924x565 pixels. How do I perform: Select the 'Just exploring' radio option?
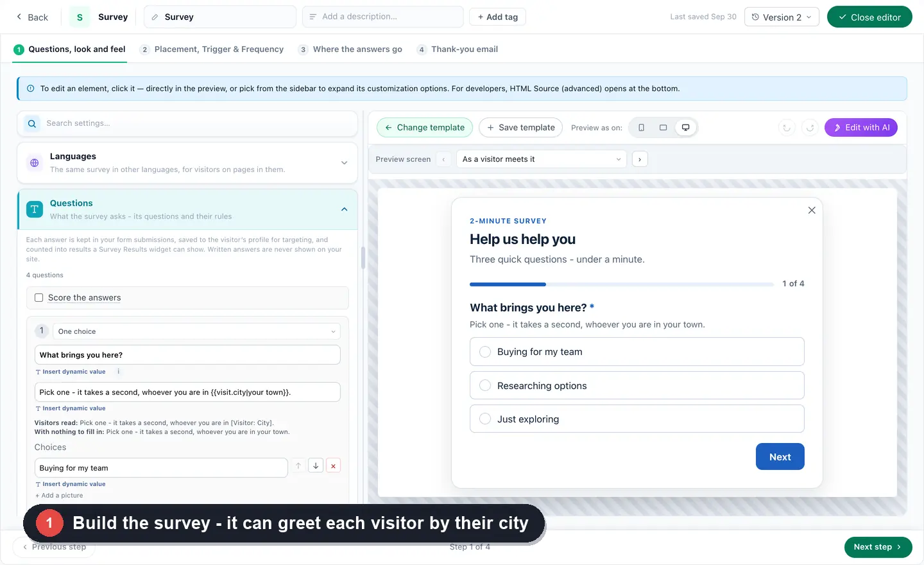(x=485, y=419)
